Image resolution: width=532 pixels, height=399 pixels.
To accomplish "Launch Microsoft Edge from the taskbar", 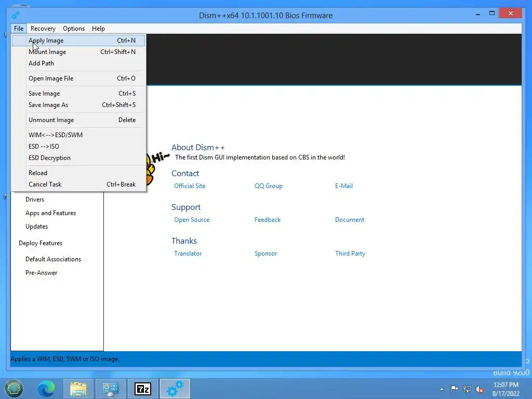I will coord(46,389).
